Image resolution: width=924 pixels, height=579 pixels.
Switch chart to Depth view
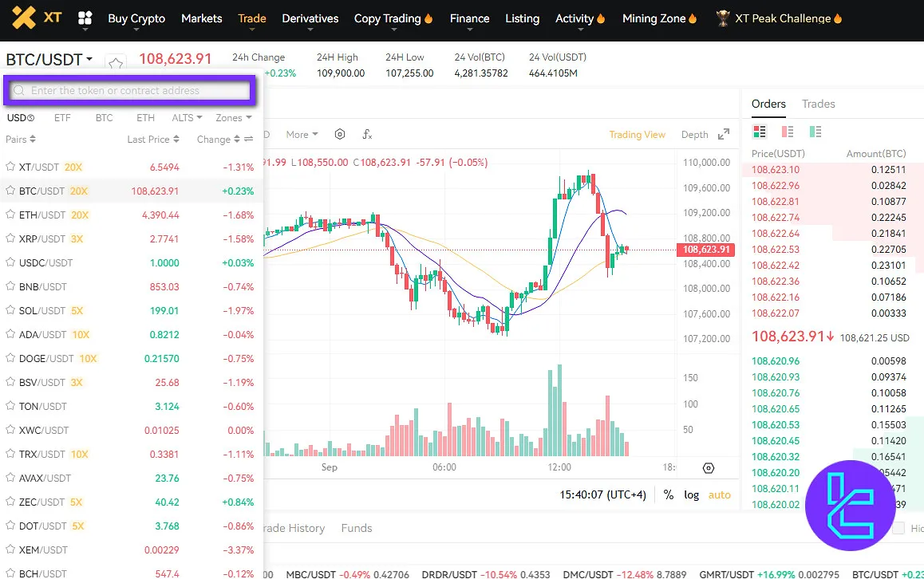(694, 134)
